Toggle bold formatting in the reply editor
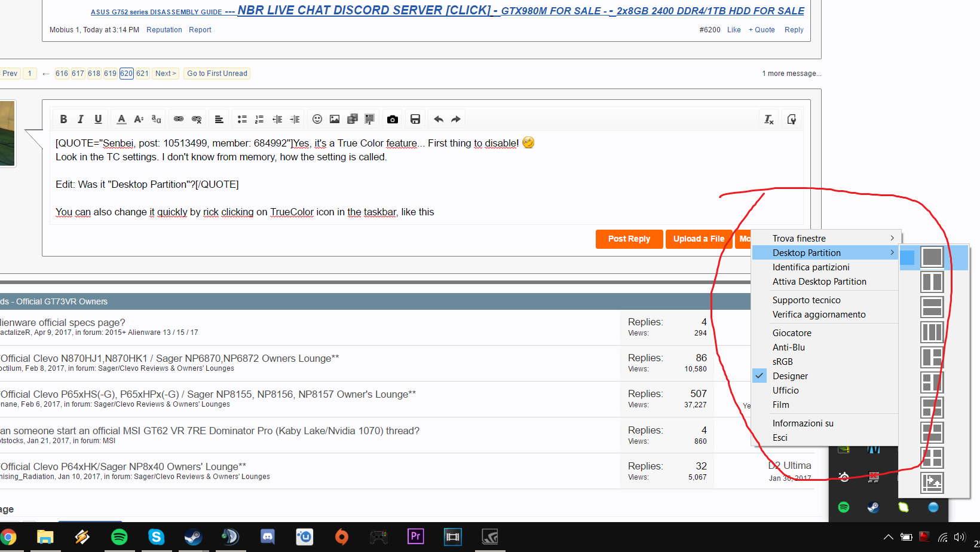 coord(63,119)
